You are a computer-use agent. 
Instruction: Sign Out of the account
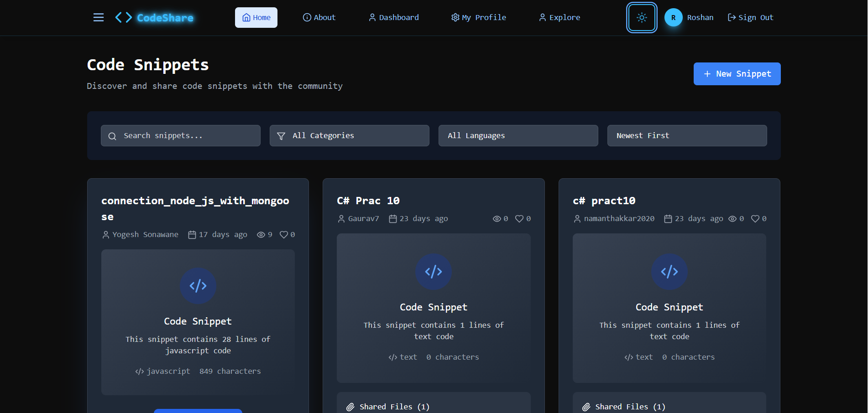(x=750, y=17)
